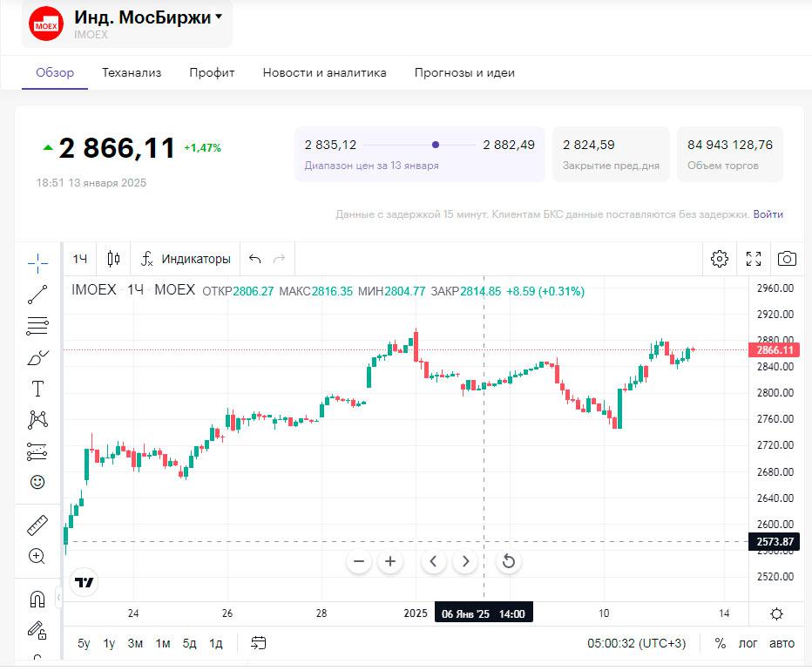Image resolution: width=812 pixels, height=671 pixels.
Task: Open the candlestick chart type selector
Action: coord(113,259)
